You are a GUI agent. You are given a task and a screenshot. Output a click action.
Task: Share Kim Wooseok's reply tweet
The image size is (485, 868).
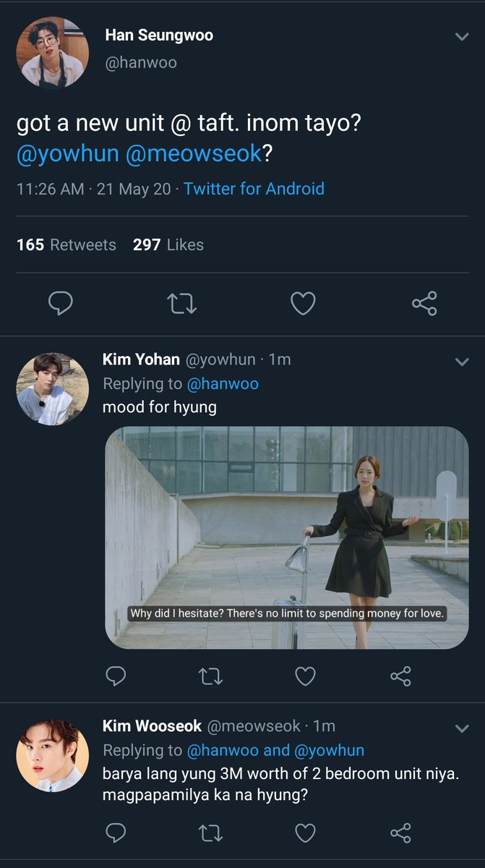point(400,833)
